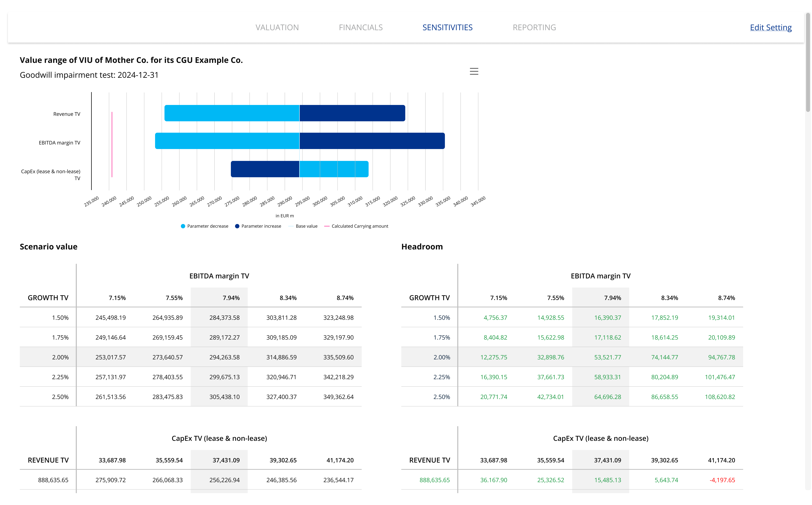Image resolution: width=812 pixels, height=505 pixels.
Task: Click the CapEx TV dark blue bar
Action: coord(265,169)
